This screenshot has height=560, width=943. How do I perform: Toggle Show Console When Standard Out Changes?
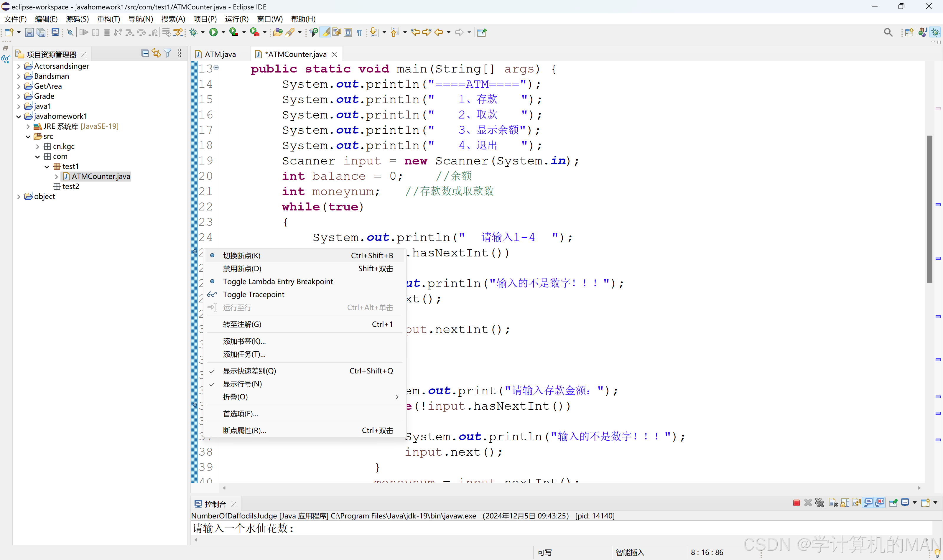point(868,503)
